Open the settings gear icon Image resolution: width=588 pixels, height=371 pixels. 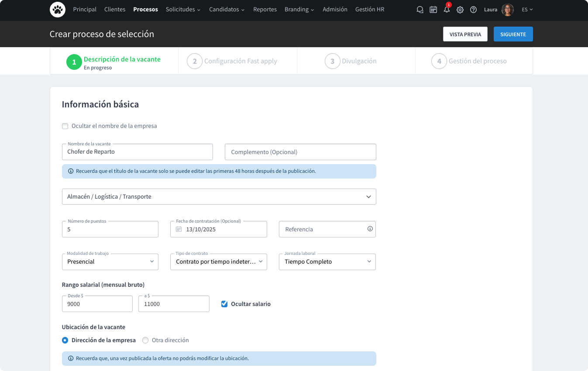[460, 10]
